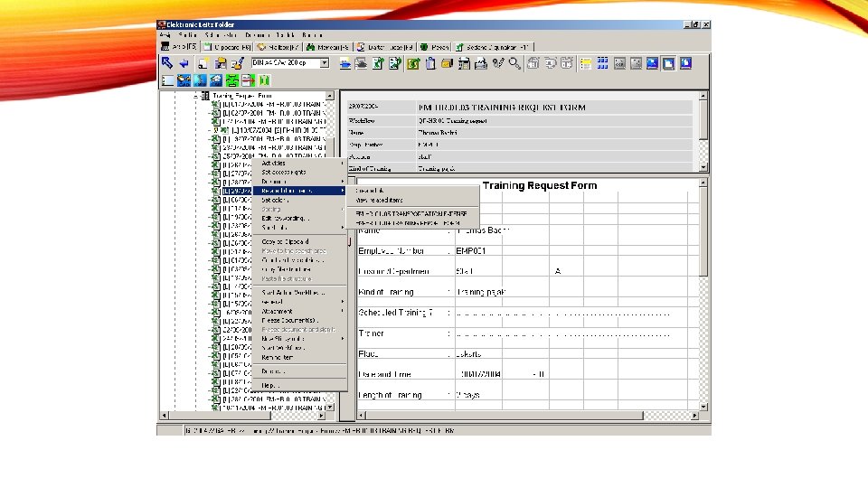Click the first list-pane icon in second toolbar row

pyautogui.click(x=168, y=80)
